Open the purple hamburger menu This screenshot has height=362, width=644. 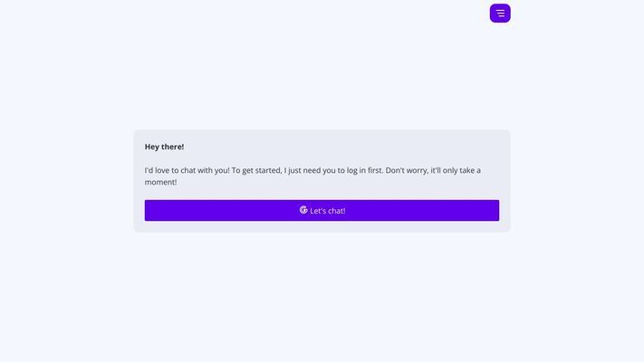[500, 14]
